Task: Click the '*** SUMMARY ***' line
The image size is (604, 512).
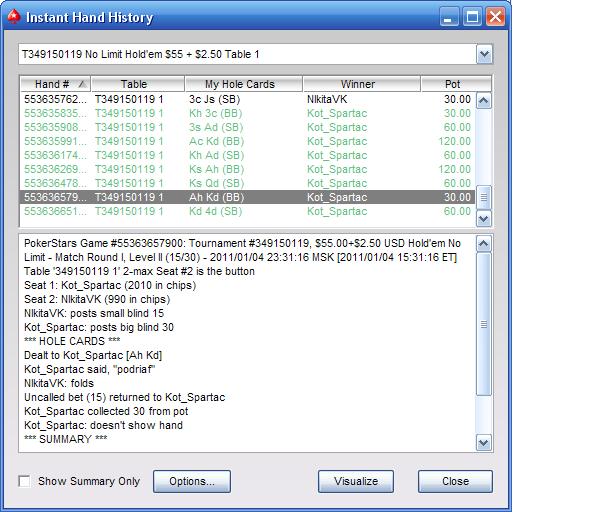Action: pos(65,439)
